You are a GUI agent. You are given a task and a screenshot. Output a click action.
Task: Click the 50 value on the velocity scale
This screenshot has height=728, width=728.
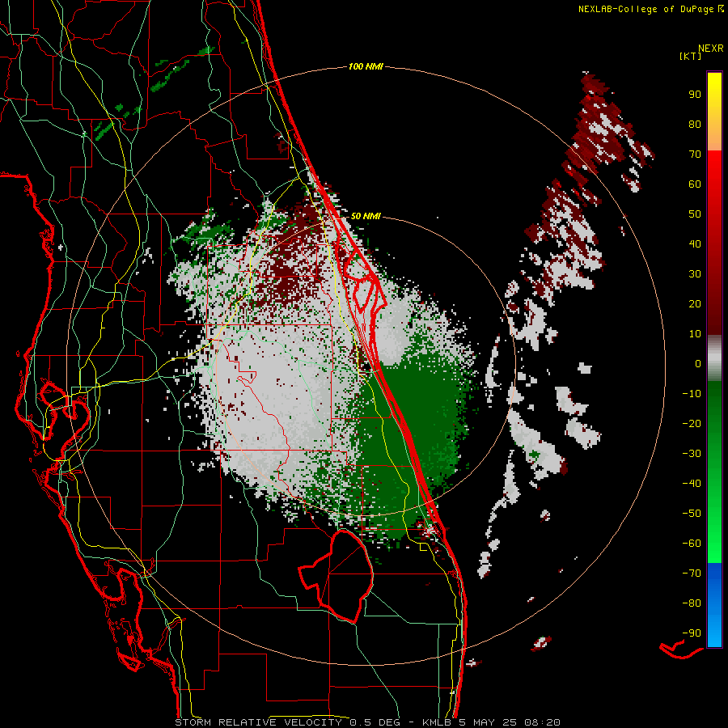point(695,214)
